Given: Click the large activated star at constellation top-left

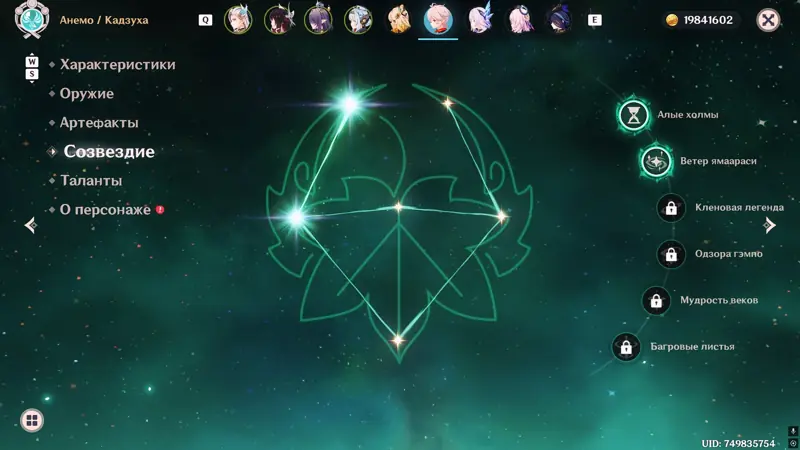Looking at the screenshot, I should [x=350, y=104].
